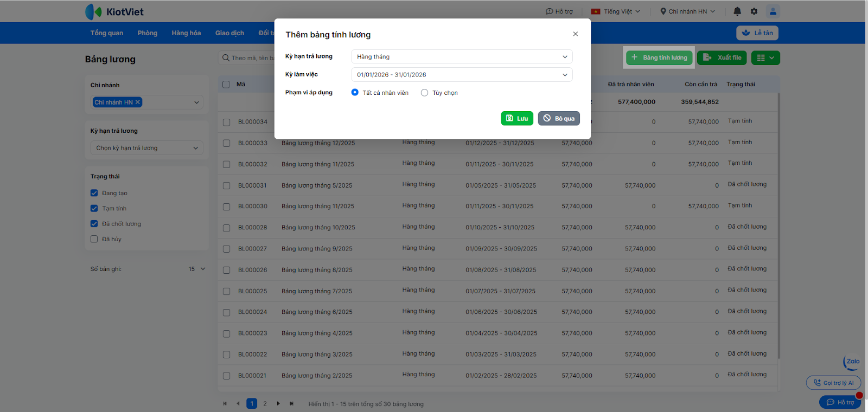The height and width of the screenshot is (412, 868).
Task: Click payroll code BL000032
Action: [x=253, y=164]
